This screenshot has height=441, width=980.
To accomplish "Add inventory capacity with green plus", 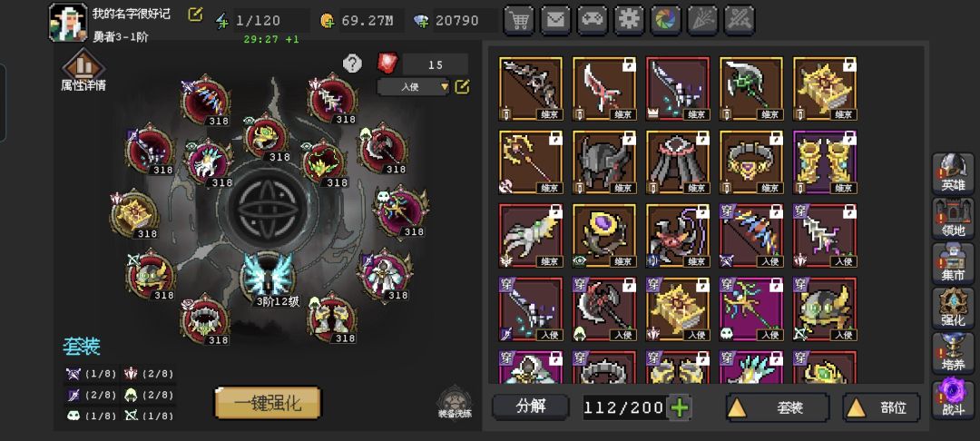I will coord(680,408).
